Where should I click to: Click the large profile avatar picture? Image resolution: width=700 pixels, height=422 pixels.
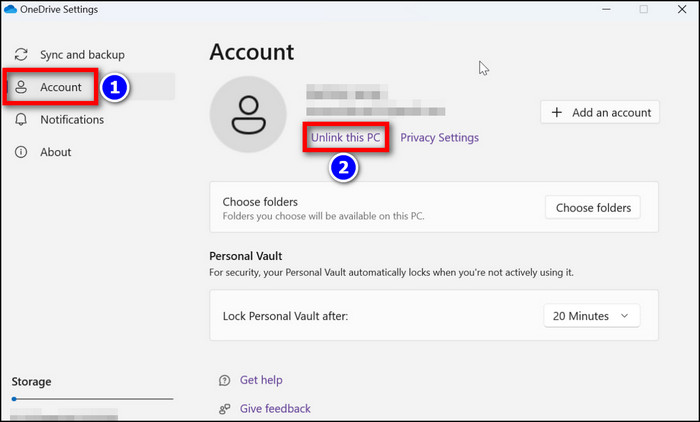coord(248,114)
